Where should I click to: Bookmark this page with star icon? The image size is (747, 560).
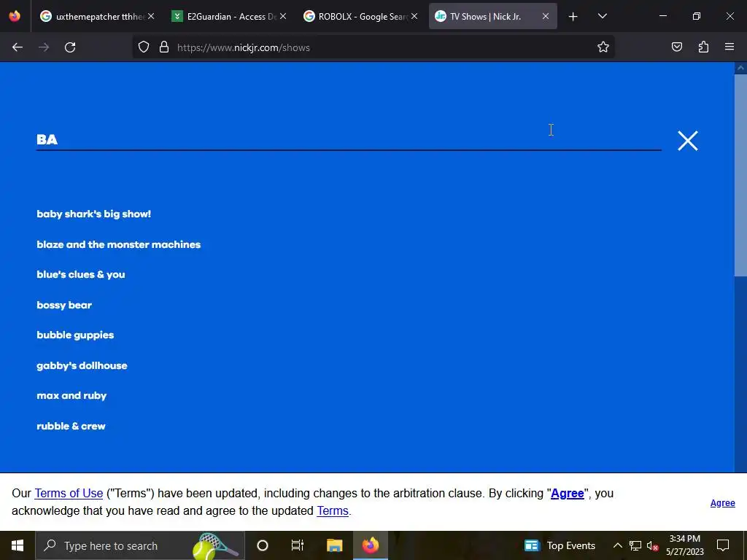click(x=603, y=47)
